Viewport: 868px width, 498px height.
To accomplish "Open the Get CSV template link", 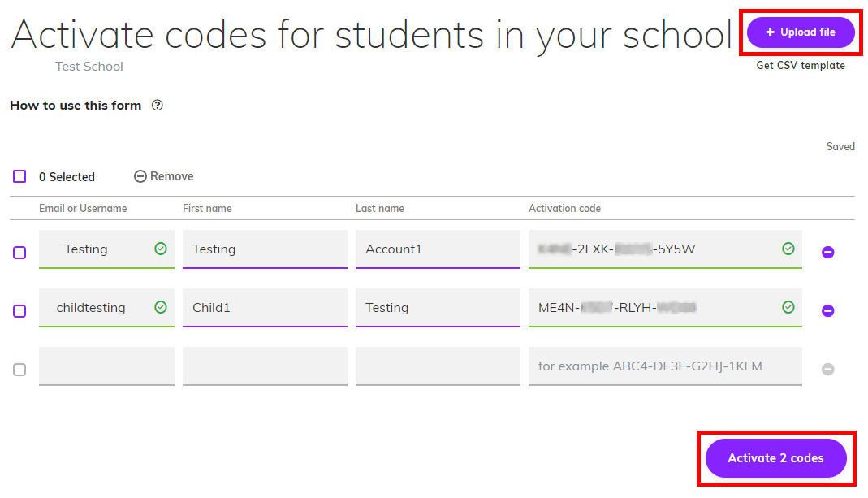I will pyautogui.click(x=801, y=65).
